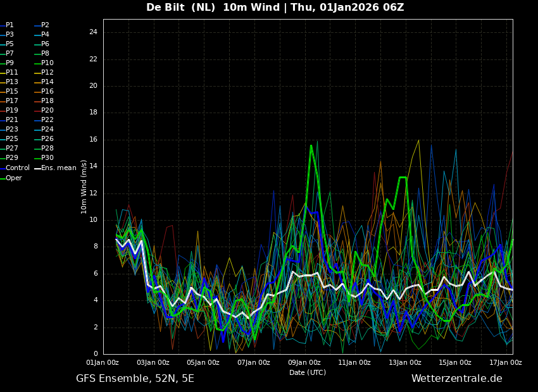The height and width of the screenshot is (392, 538).
Task: Pick the 09Jan 00z date tick
Action: (x=304, y=362)
